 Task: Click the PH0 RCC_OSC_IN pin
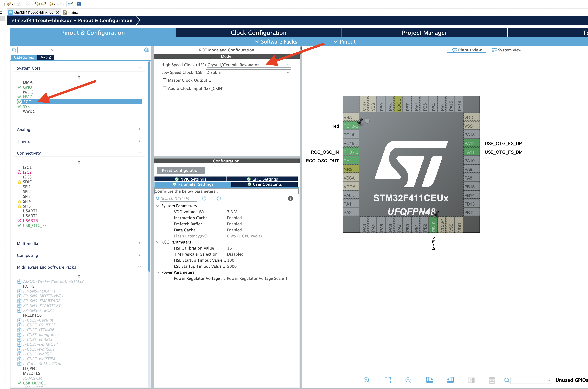point(351,152)
